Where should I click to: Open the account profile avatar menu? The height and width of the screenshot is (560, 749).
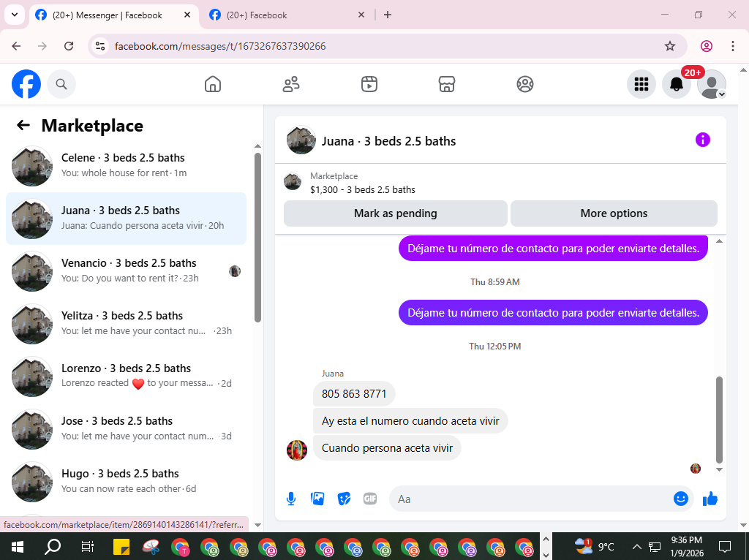[x=712, y=84]
